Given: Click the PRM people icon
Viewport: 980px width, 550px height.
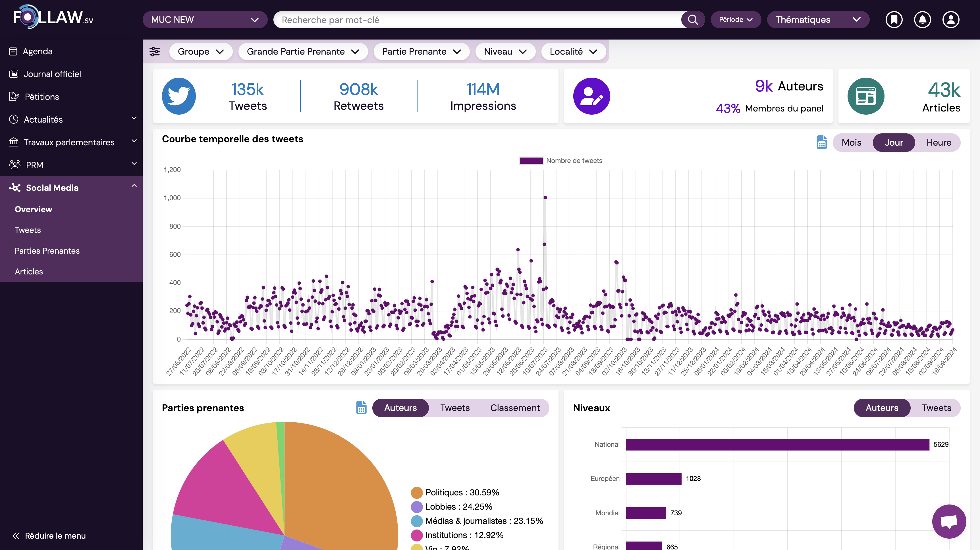Looking at the screenshot, I should click(x=14, y=165).
